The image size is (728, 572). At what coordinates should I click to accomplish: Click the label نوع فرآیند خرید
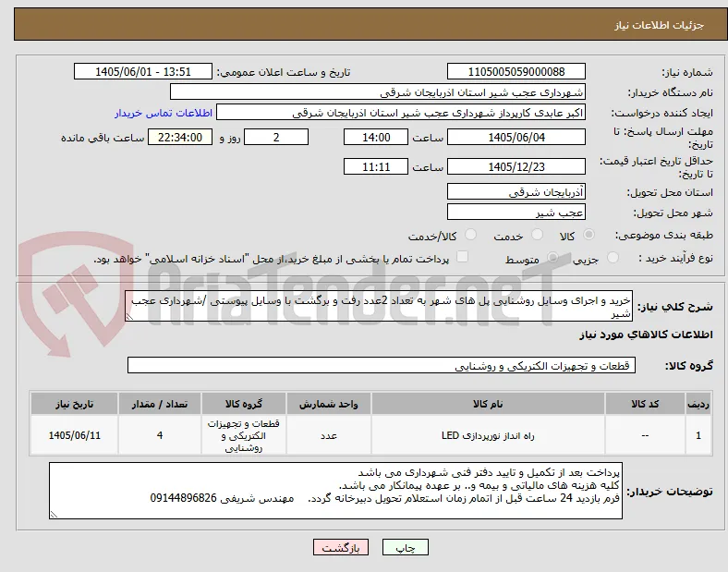tap(675, 258)
